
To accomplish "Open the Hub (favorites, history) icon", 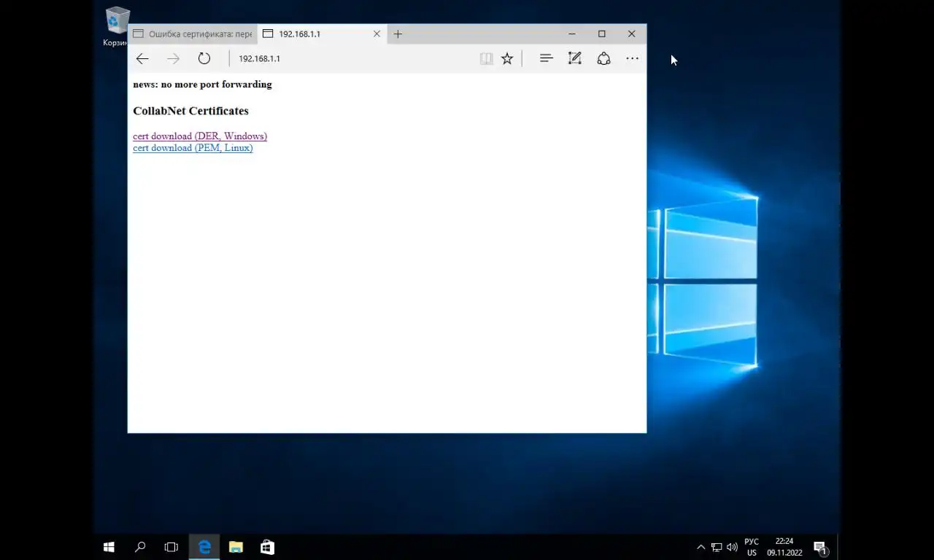I will [x=546, y=58].
